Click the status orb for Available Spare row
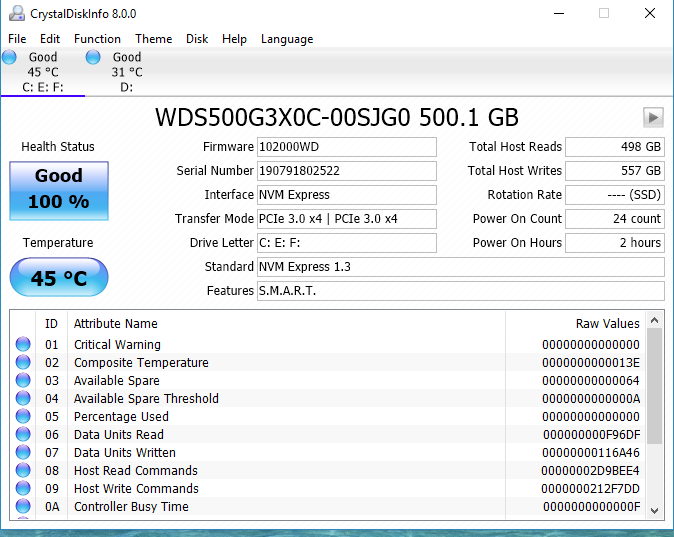The image size is (674, 537). pos(23,380)
